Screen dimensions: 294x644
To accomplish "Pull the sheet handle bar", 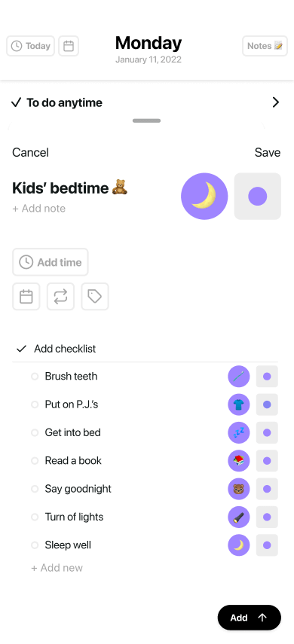I will (147, 121).
